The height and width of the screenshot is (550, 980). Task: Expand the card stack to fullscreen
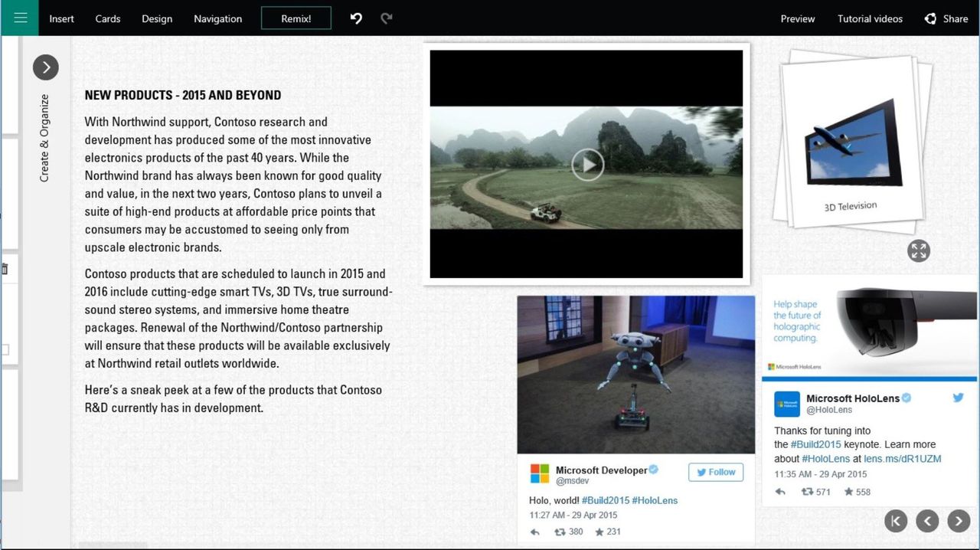tap(919, 250)
